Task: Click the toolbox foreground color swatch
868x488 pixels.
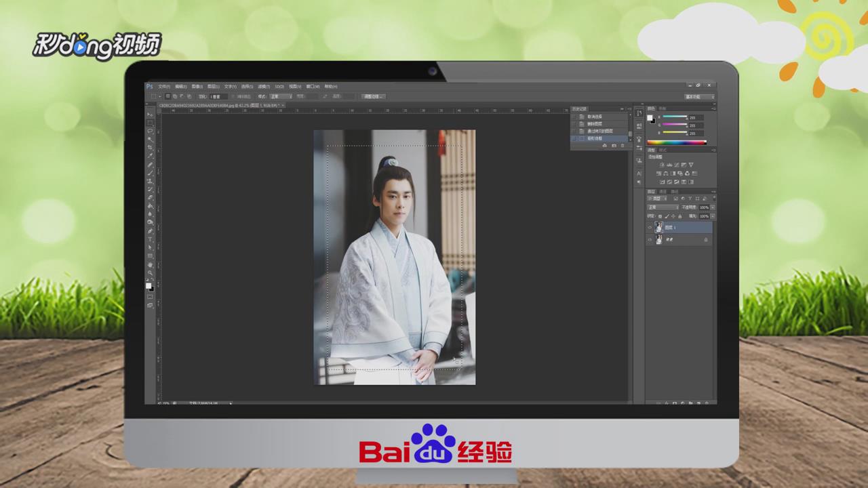Action: coord(149,285)
